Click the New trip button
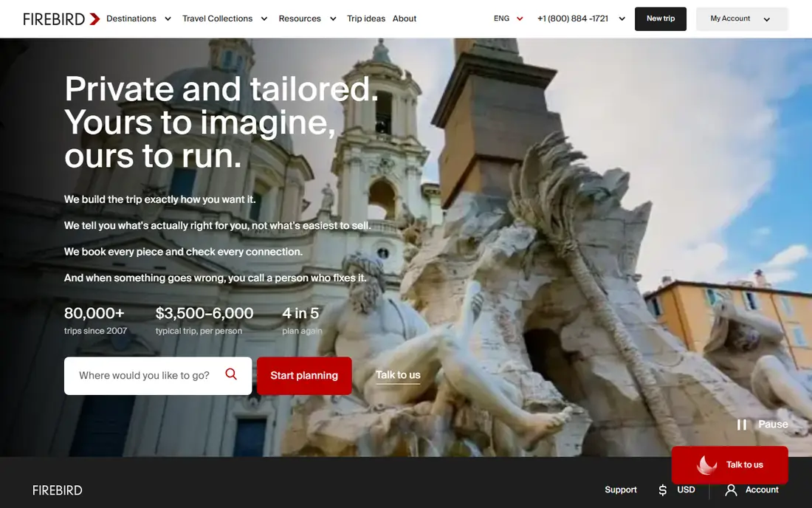The height and width of the screenshot is (508, 812). 660,19
